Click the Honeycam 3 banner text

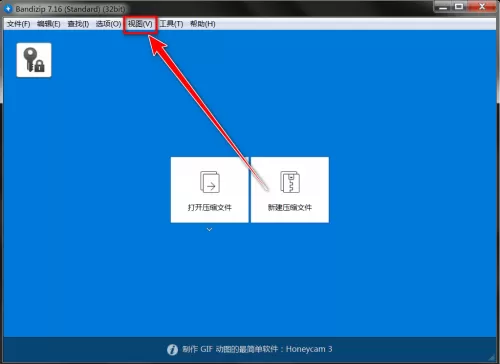(x=257, y=349)
